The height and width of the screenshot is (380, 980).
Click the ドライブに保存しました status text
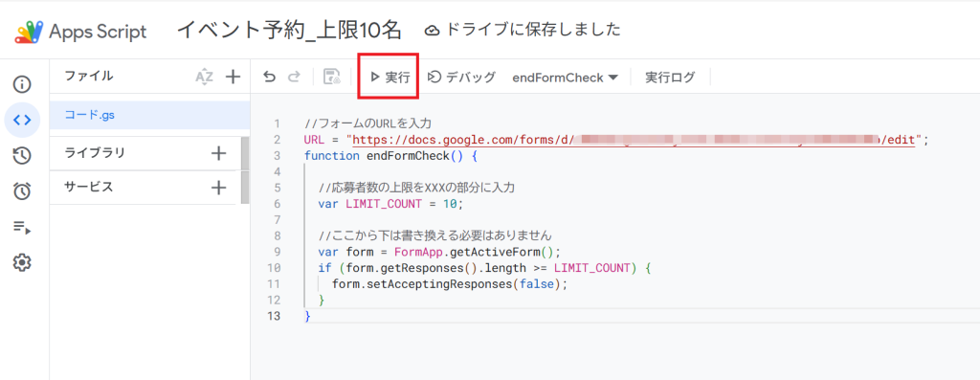pyautogui.click(x=532, y=30)
